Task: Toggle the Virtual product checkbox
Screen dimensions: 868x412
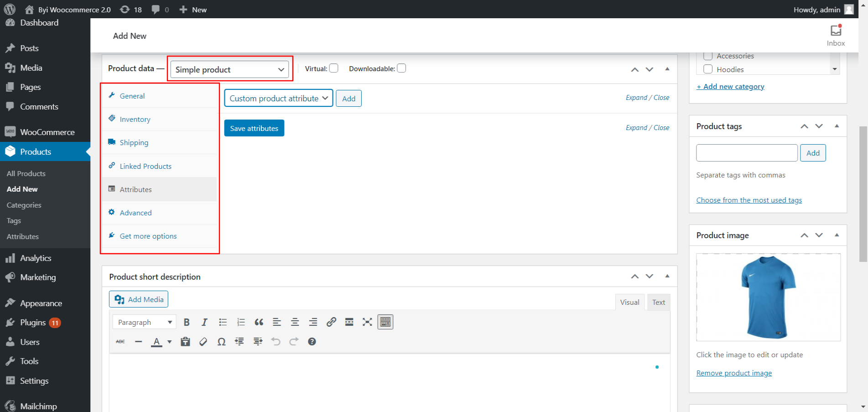Action: [x=334, y=68]
